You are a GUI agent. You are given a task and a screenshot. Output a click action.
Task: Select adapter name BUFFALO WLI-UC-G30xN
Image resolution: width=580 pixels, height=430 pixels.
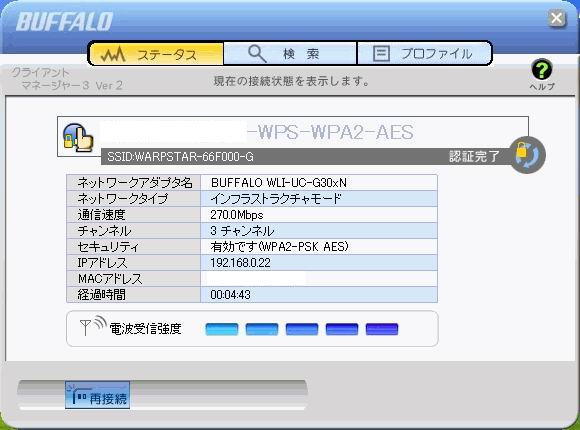pos(279,182)
